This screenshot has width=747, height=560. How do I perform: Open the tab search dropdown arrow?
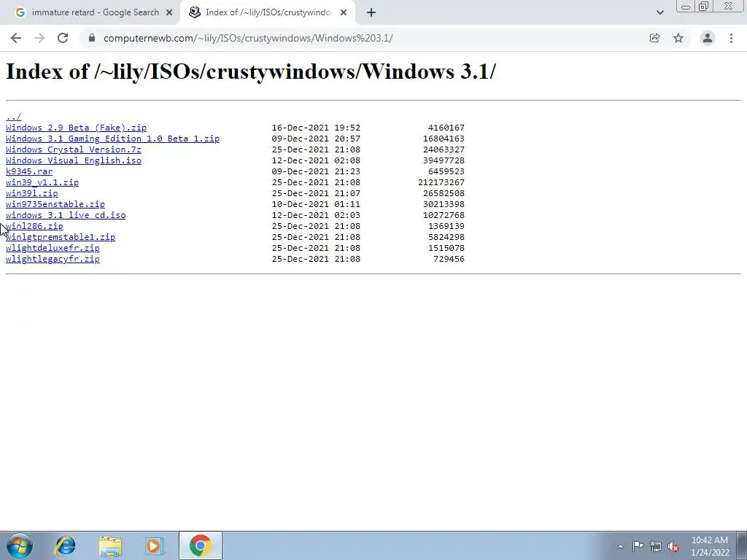[x=659, y=13]
